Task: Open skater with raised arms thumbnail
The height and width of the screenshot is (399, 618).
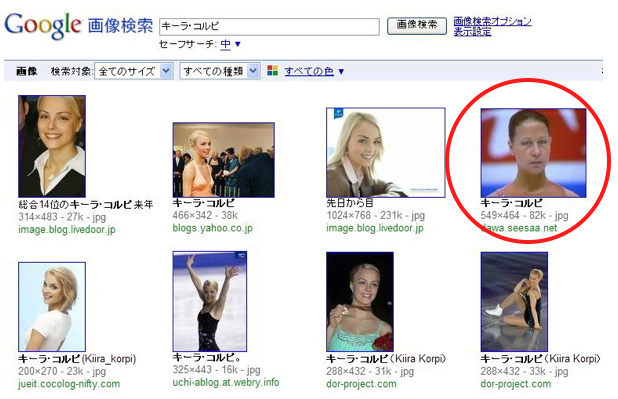Action: pos(210,301)
